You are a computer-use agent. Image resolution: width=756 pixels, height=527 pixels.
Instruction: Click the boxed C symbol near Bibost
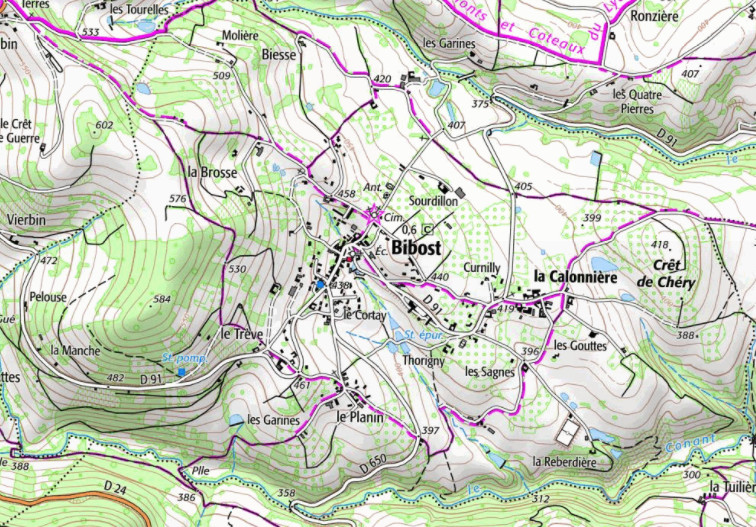[x=427, y=229]
